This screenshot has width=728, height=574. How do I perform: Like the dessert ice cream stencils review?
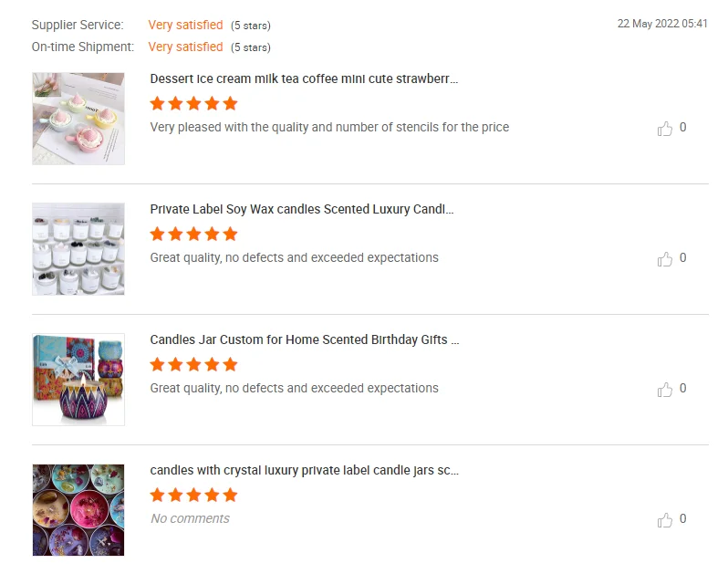(665, 129)
